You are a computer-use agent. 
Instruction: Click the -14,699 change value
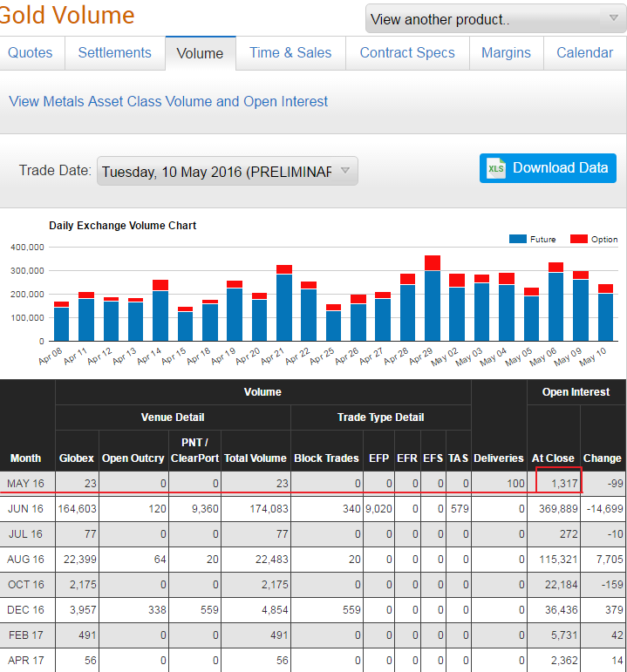point(604,509)
